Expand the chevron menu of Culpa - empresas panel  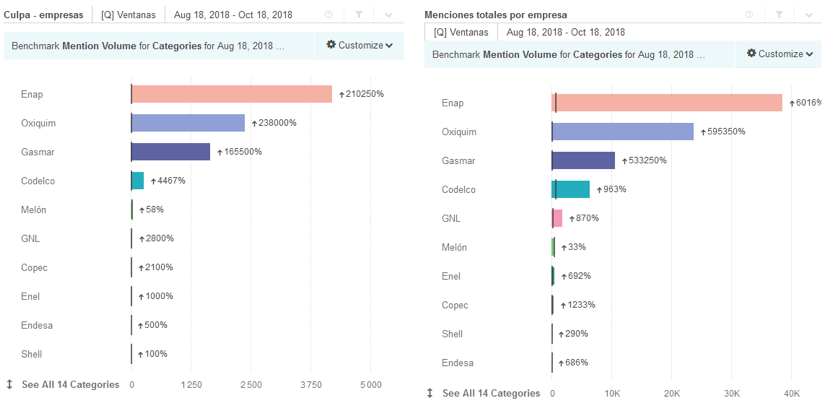389,15
